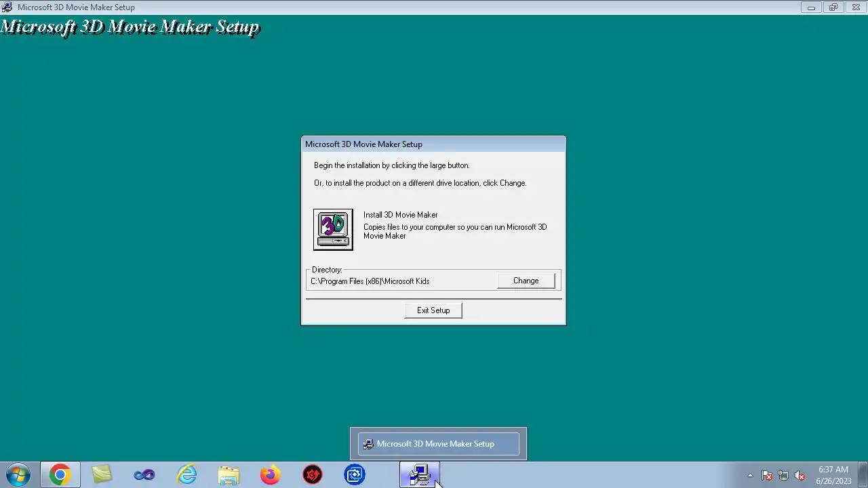Open the clock showing 6:37 AM
This screenshot has height=488, width=868.
click(x=833, y=475)
